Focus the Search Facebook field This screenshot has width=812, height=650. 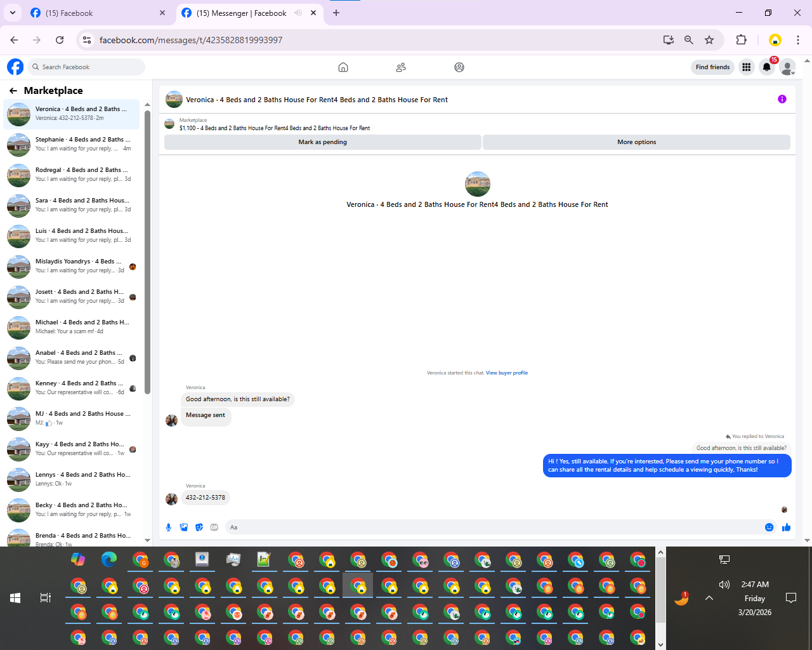coord(87,67)
